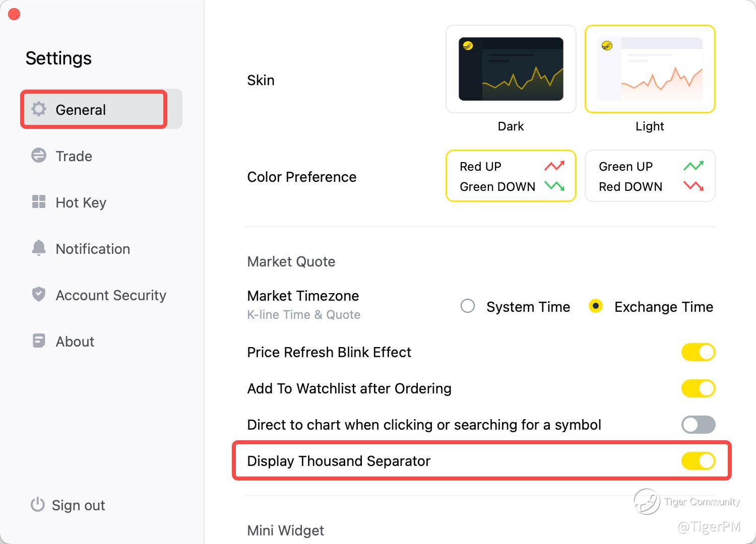
Task: Enable Direct to chart when clicking symbol
Action: tap(698, 425)
